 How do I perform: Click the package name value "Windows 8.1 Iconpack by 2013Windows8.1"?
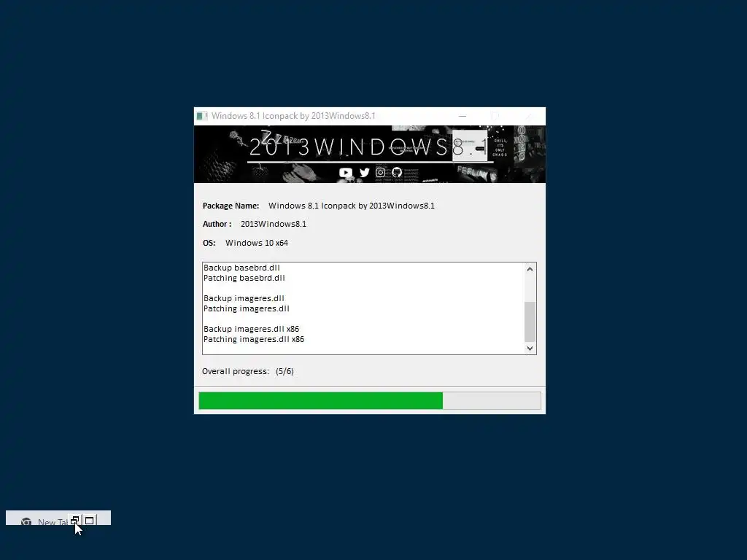click(352, 206)
